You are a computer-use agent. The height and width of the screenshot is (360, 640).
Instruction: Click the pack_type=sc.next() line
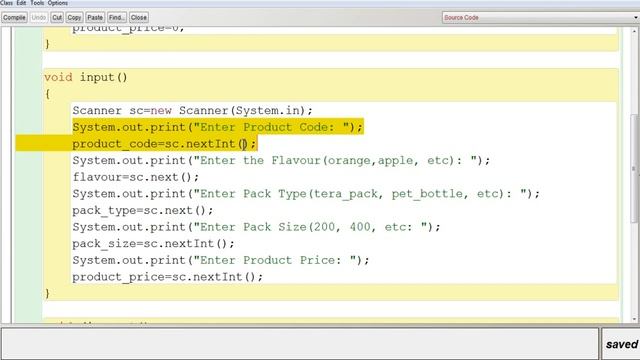click(143, 211)
